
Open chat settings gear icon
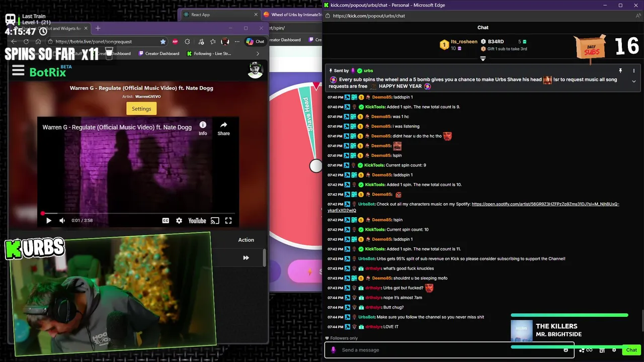614,350
